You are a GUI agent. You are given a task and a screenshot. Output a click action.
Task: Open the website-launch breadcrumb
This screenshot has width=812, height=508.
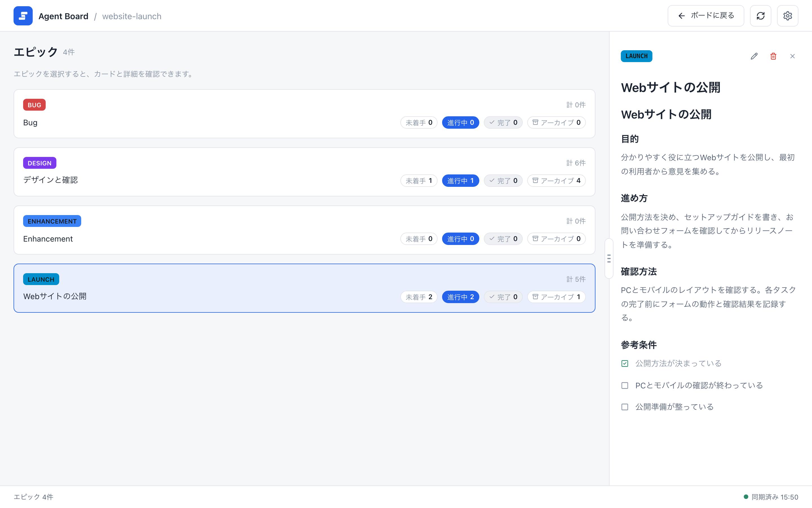[x=132, y=16]
